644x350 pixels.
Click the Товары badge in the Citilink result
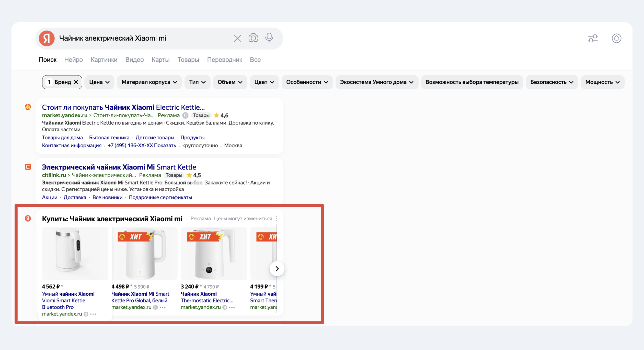[x=174, y=175]
